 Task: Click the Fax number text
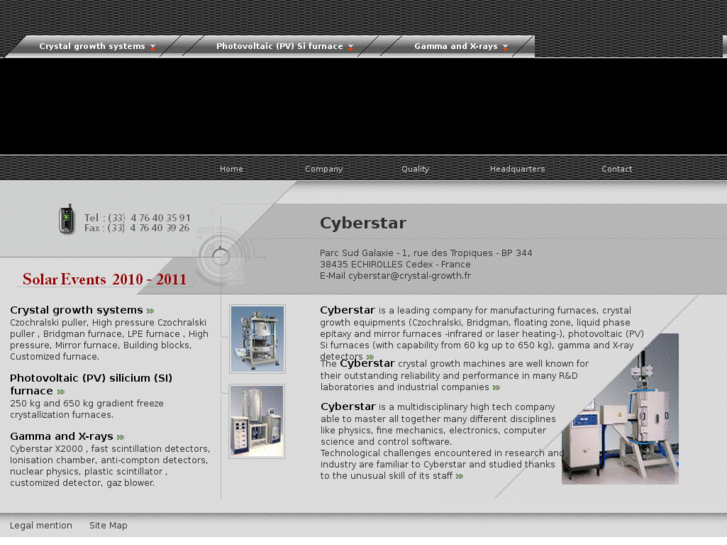coord(137,228)
